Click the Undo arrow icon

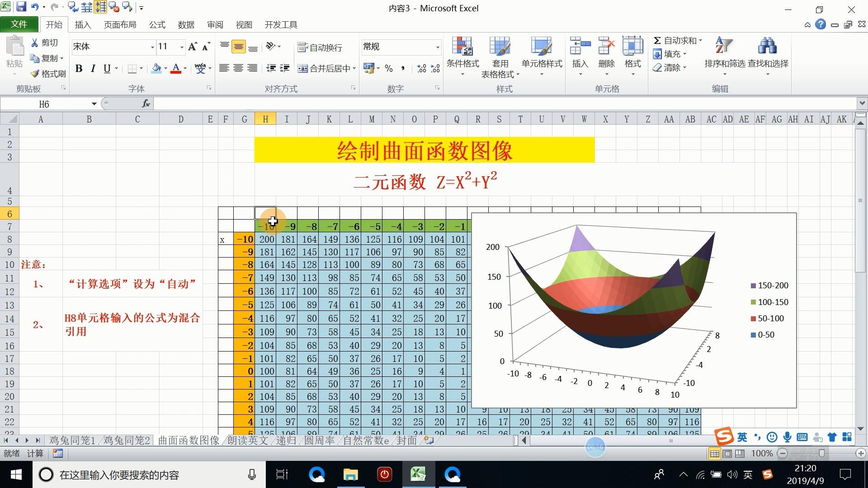(34, 7)
